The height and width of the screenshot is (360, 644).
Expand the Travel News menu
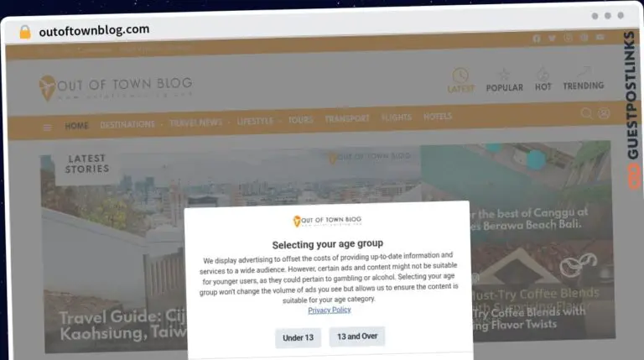pyautogui.click(x=196, y=123)
